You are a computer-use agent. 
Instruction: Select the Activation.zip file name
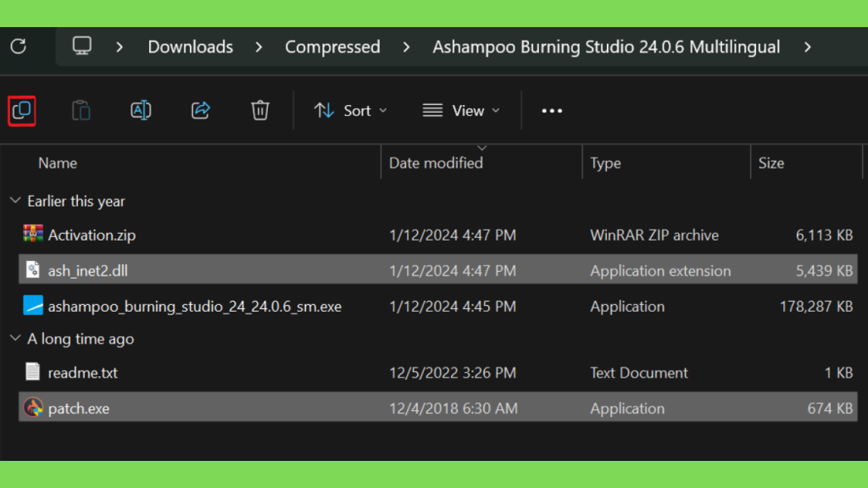pyautogui.click(x=92, y=236)
